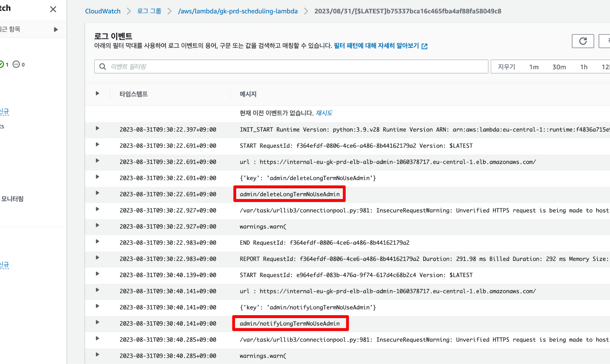610x364 pixels.
Task: Select the 30m time range option
Action: (559, 67)
